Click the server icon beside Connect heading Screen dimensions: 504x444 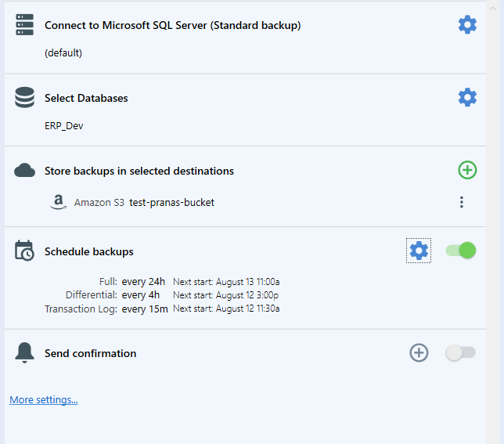25,25
